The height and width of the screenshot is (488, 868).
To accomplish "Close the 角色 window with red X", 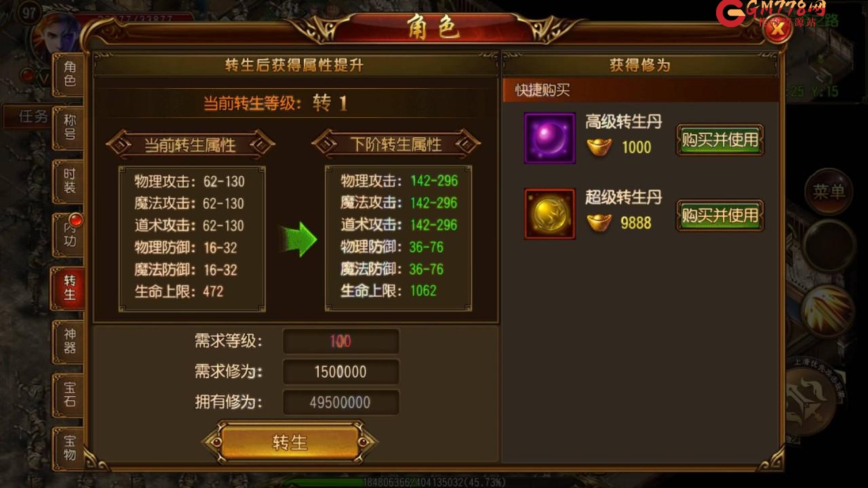I will coord(779,29).
